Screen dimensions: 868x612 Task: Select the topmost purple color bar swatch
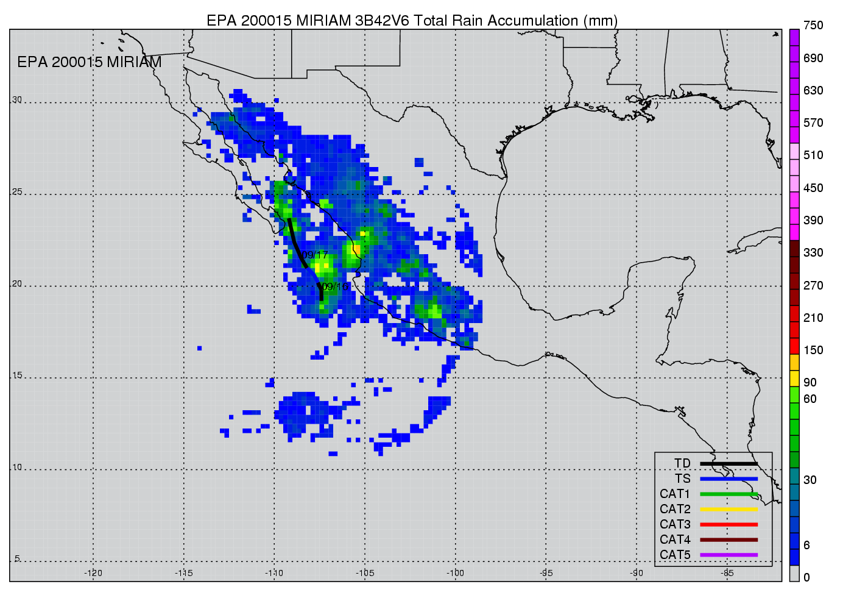[794, 37]
